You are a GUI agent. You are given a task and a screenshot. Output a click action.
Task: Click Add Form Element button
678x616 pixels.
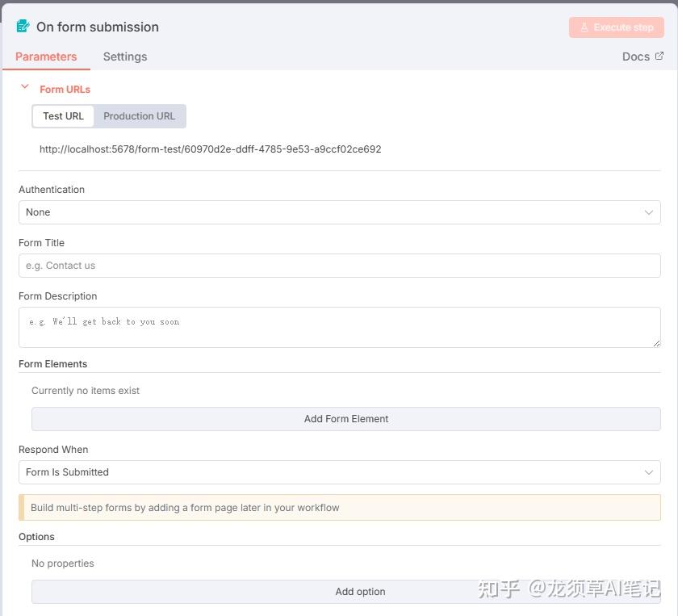coord(345,419)
